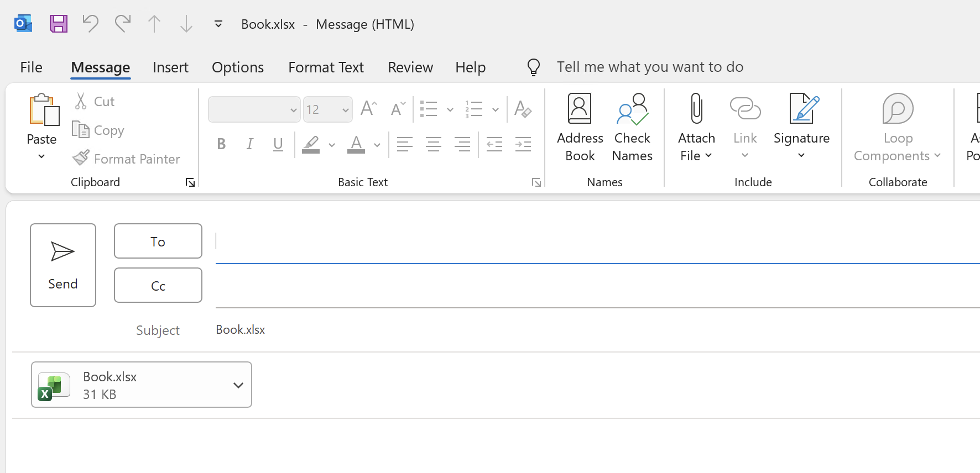This screenshot has width=980, height=473.
Task: Open the Options tab
Action: (238, 67)
